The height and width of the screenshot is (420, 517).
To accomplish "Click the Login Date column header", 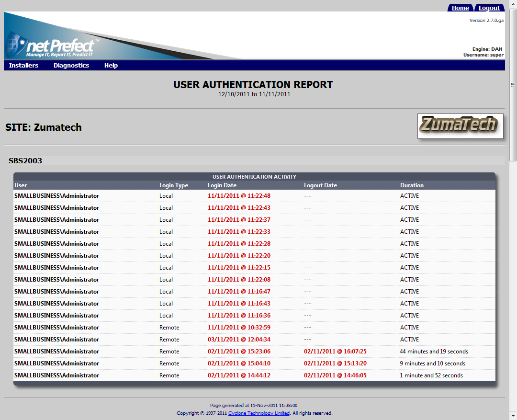I will tap(222, 185).
